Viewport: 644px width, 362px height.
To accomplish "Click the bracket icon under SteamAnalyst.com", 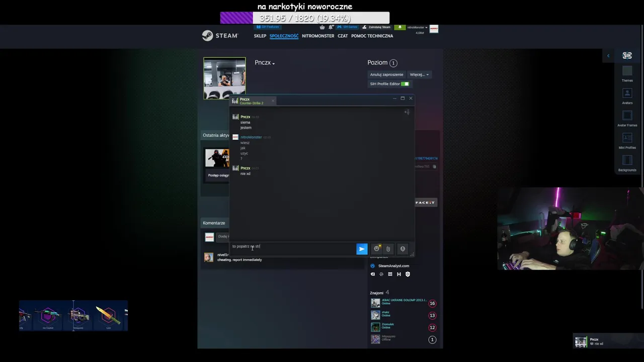I will click(399, 275).
